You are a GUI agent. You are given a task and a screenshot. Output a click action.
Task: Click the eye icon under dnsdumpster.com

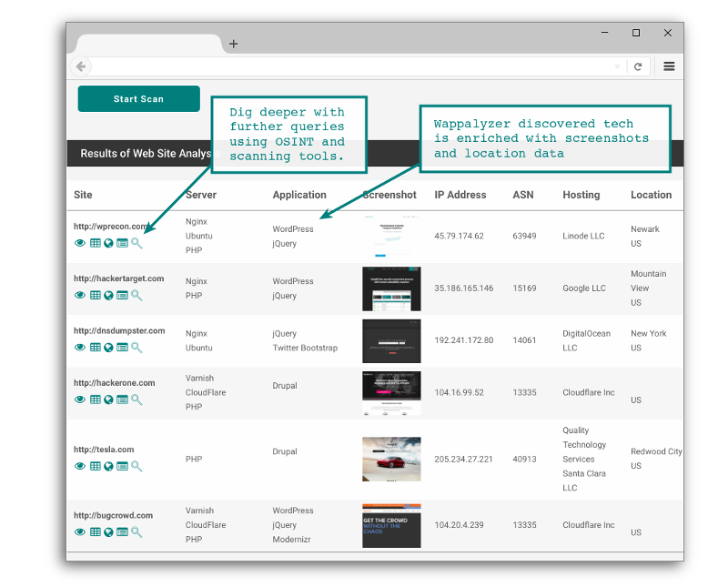pyautogui.click(x=80, y=347)
